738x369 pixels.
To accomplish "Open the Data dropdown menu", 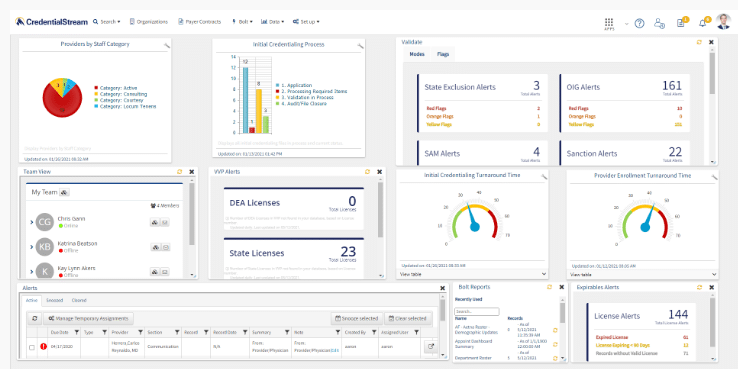I will click(x=273, y=22).
